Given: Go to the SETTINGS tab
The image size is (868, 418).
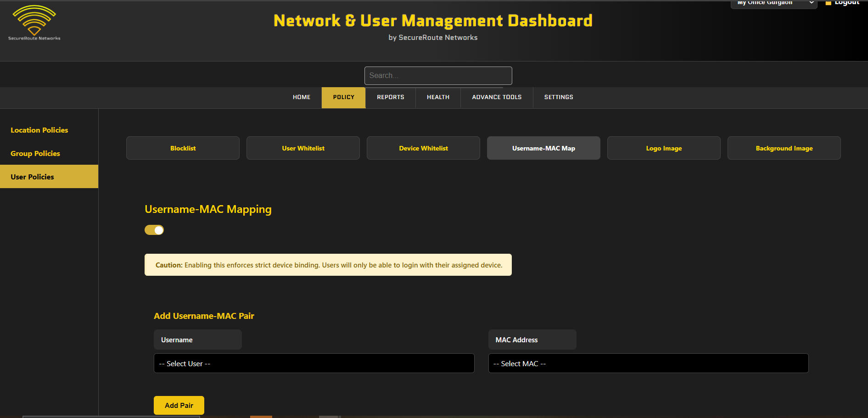Looking at the screenshot, I should (x=558, y=97).
